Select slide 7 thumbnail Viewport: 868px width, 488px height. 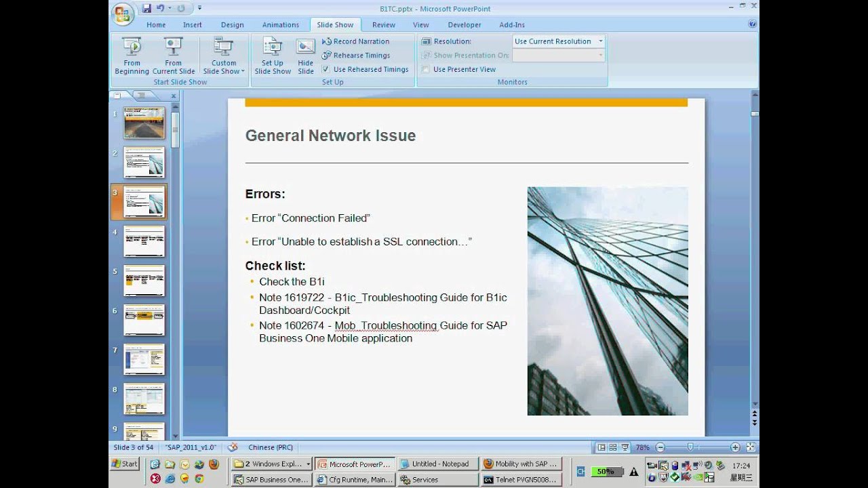pyautogui.click(x=144, y=359)
